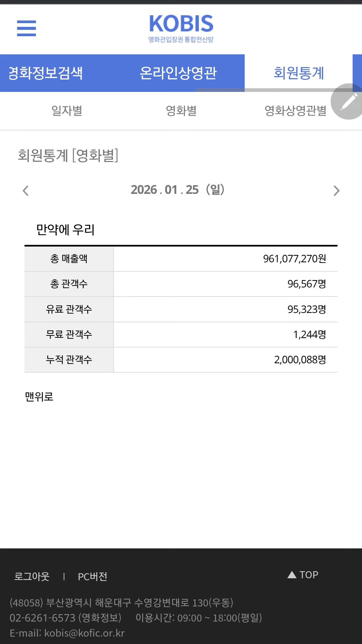The width and height of the screenshot is (362, 644).
Task: Select the 총 매출액 row
Action: (x=181, y=259)
